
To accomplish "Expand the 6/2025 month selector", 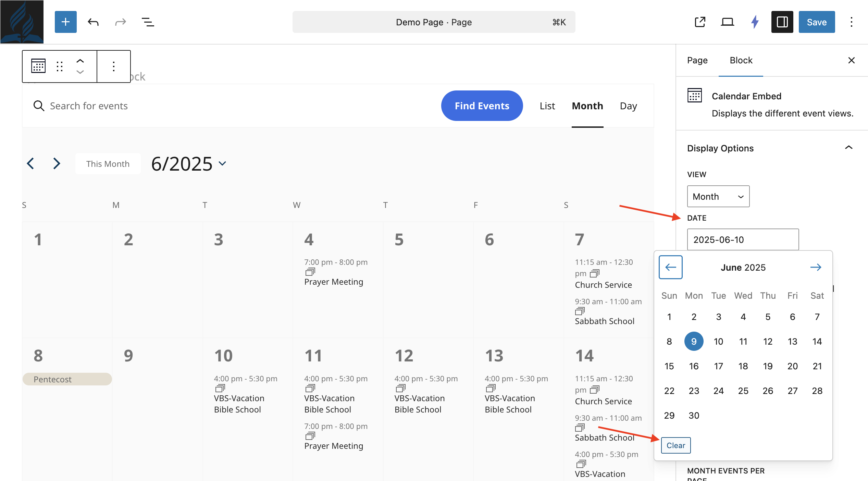I will tap(189, 164).
